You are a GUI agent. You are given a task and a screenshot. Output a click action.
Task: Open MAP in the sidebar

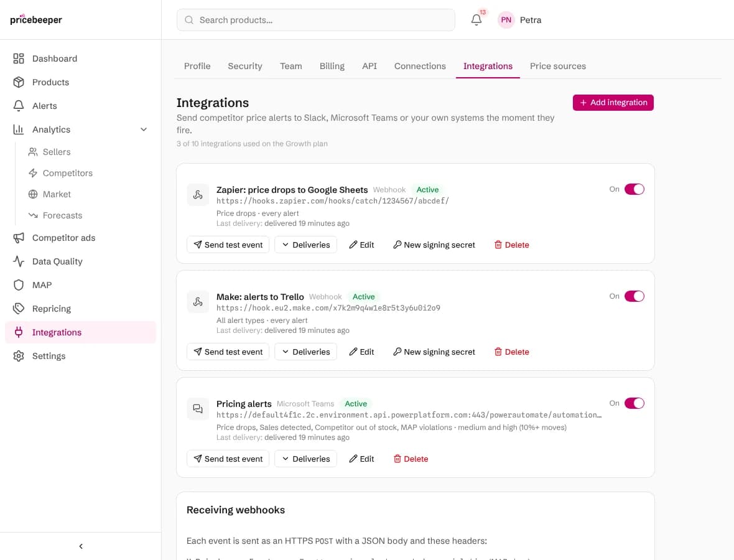(80, 285)
